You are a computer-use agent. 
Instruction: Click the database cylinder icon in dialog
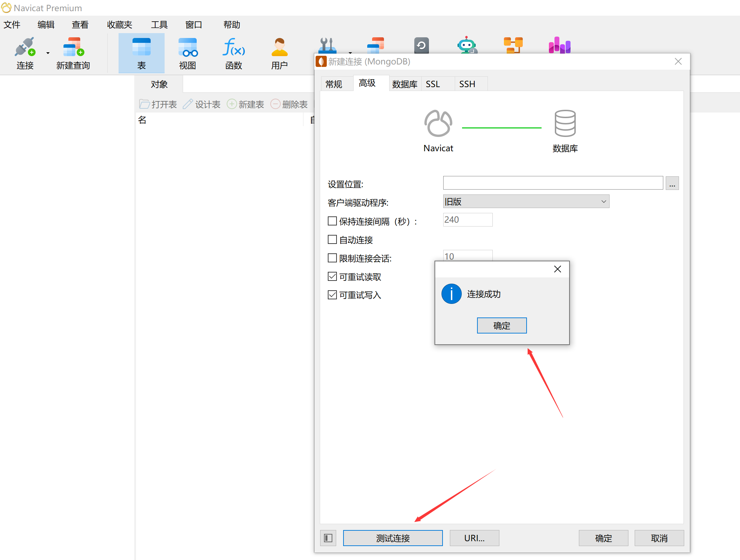click(x=565, y=123)
